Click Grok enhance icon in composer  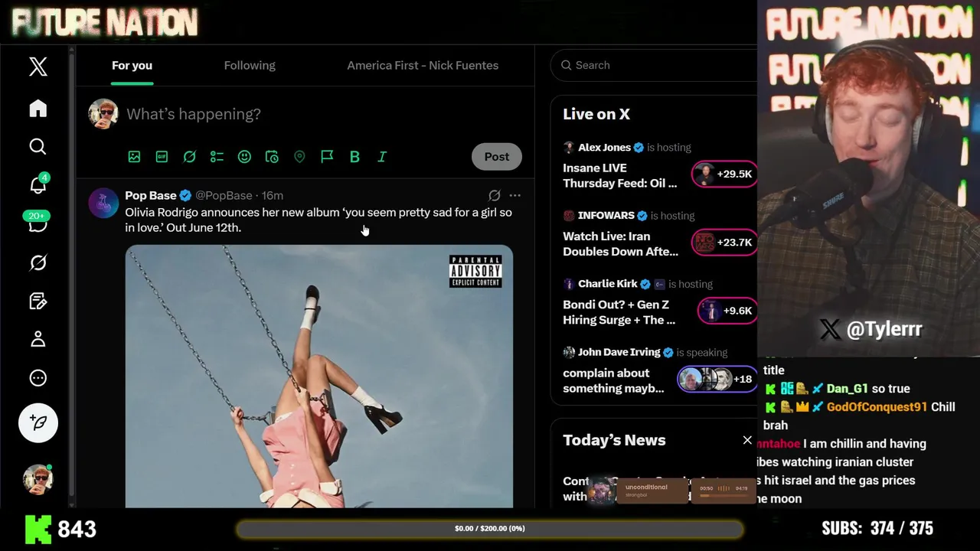(189, 156)
